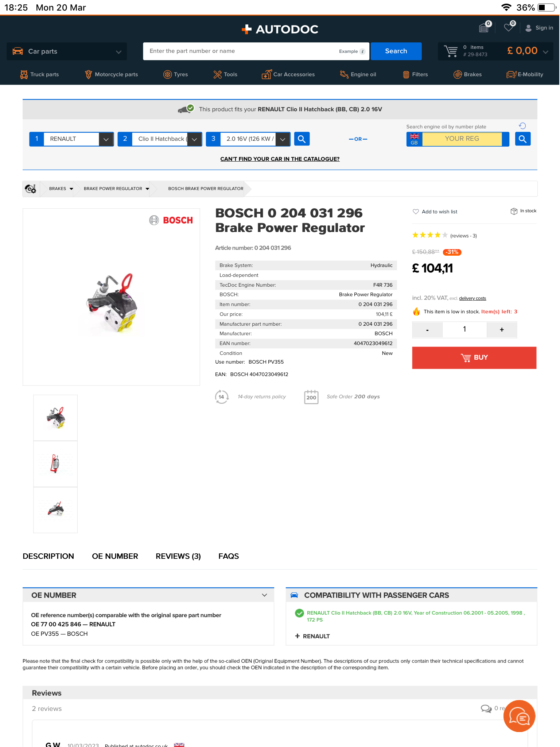Increase quantity with the plus button
This screenshot has width=560, height=747.
[502, 330]
